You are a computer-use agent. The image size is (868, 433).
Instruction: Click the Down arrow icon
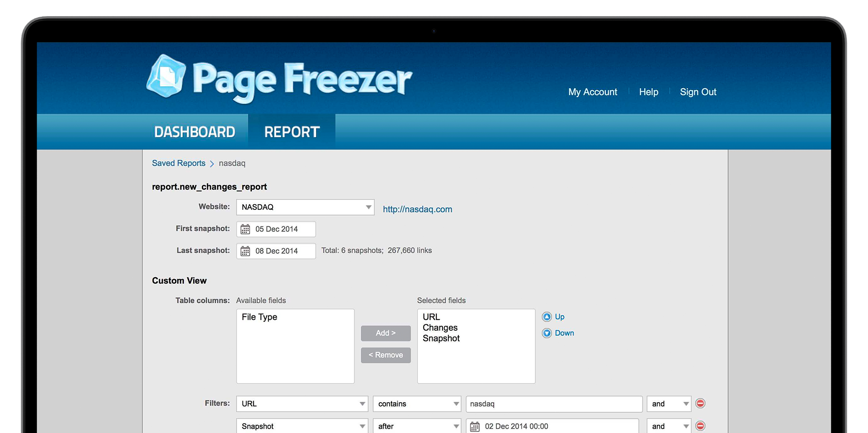point(547,333)
